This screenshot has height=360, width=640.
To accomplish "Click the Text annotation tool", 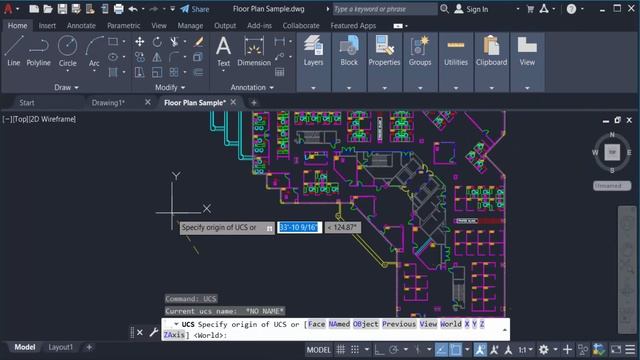I will pos(223,51).
